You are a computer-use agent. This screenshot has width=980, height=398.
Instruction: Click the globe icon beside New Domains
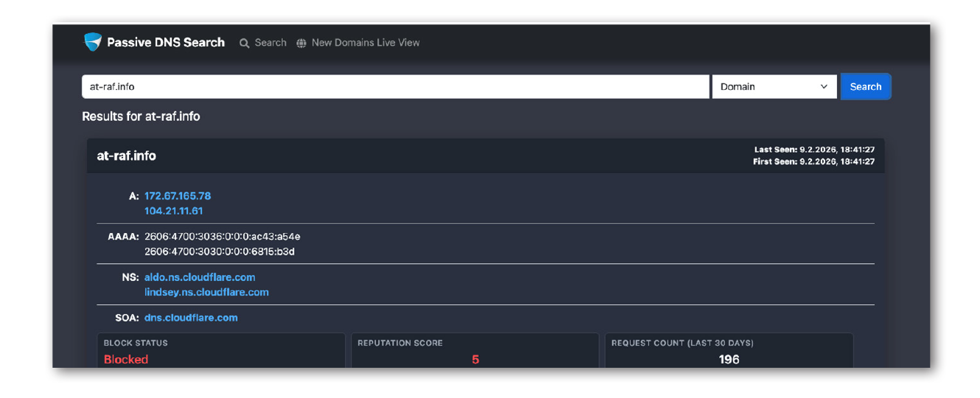click(x=301, y=43)
